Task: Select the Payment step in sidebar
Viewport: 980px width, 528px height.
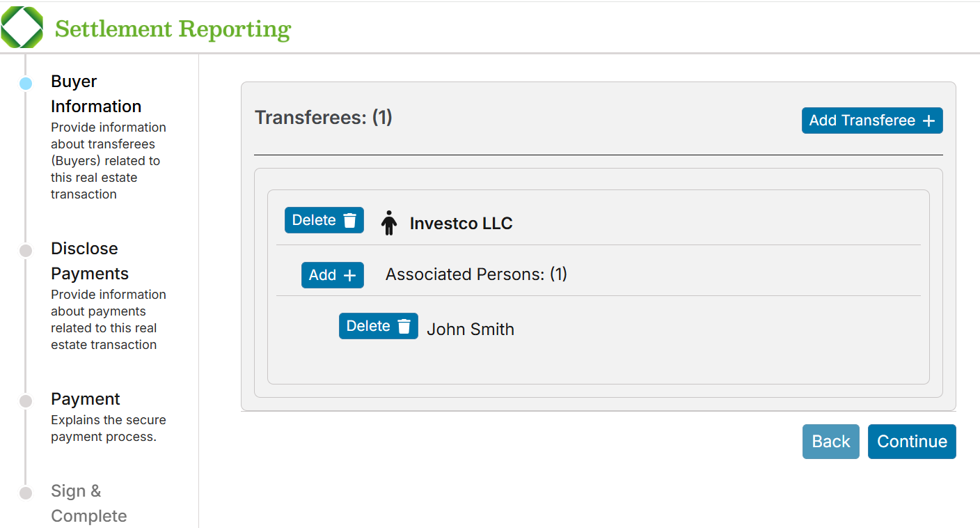Action: (86, 399)
